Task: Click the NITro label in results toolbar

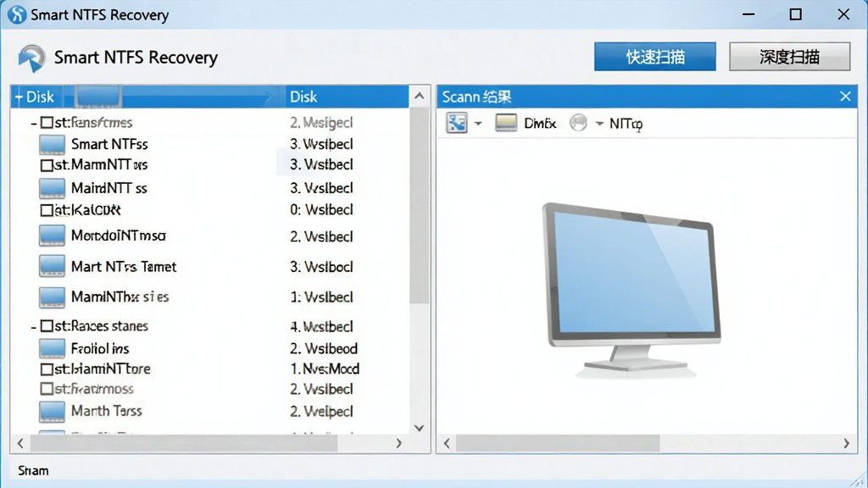Action: coord(626,124)
